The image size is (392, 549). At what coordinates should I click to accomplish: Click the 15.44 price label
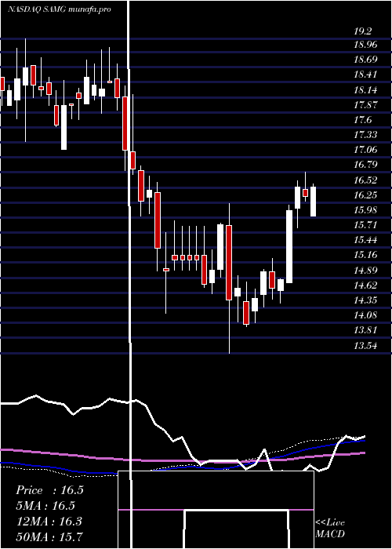366,239
